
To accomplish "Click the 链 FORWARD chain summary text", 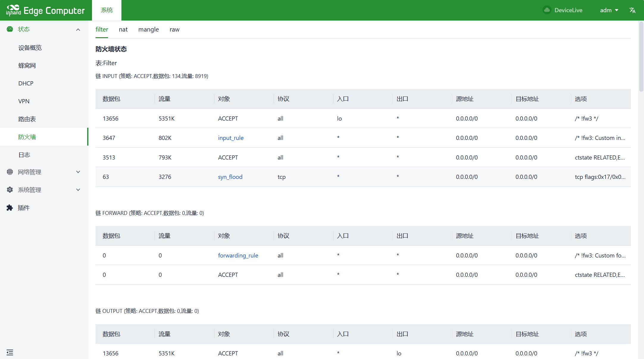I will click(x=150, y=213).
